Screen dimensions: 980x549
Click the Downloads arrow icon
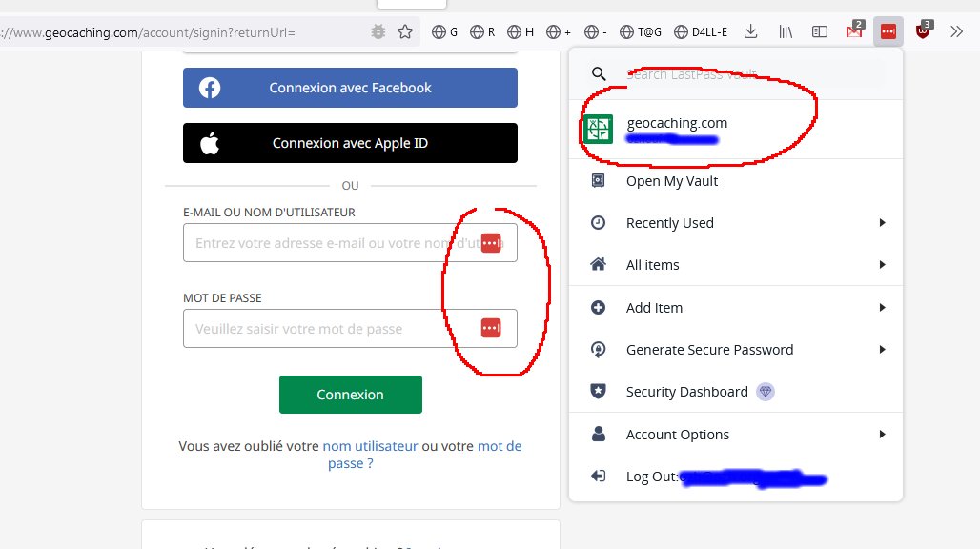tap(750, 31)
